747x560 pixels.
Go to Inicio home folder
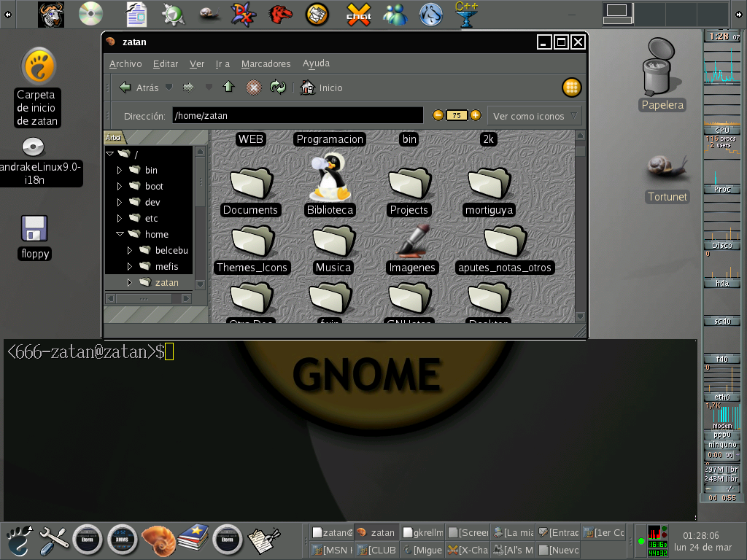click(321, 87)
